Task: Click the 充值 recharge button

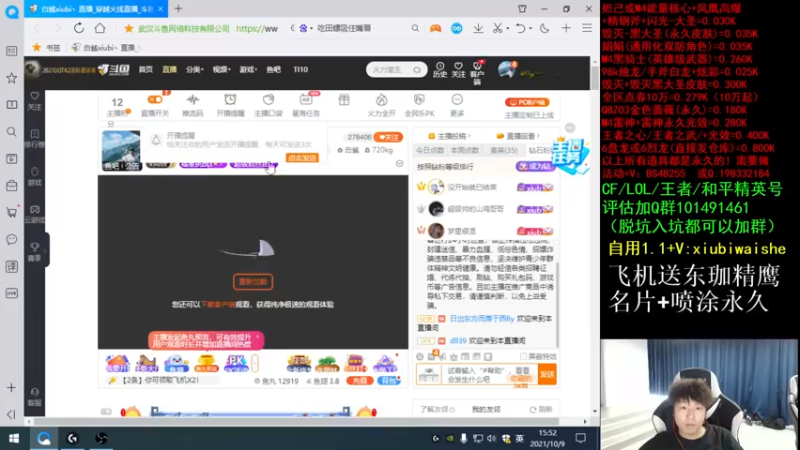Action: coord(359,381)
